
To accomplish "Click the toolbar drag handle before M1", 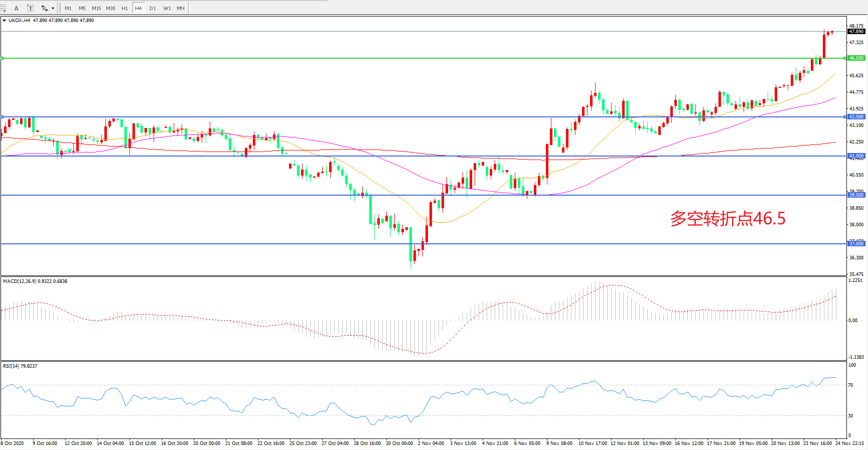I will click(60, 8).
